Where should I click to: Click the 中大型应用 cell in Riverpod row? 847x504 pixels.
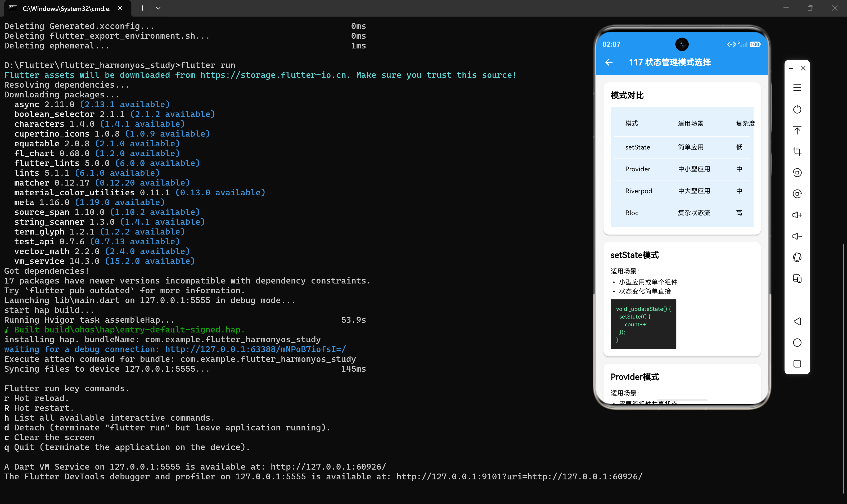694,191
